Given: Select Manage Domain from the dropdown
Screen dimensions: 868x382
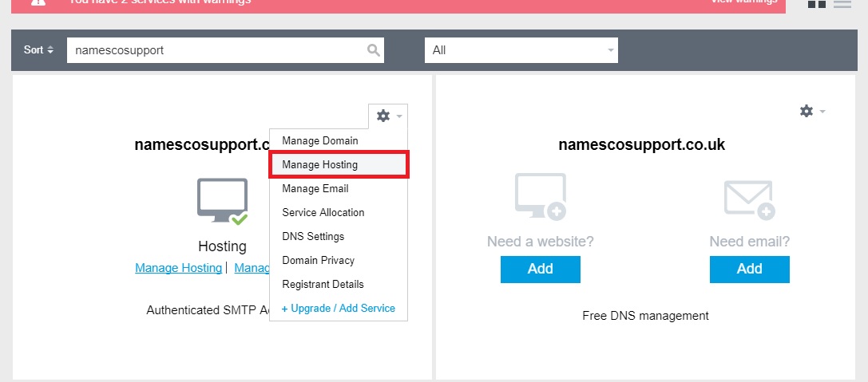Looking at the screenshot, I should (x=320, y=141).
